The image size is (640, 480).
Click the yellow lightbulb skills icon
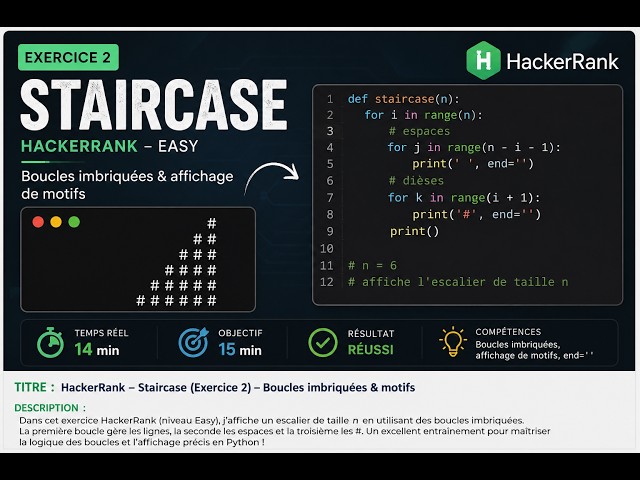[x=453, y=341]
